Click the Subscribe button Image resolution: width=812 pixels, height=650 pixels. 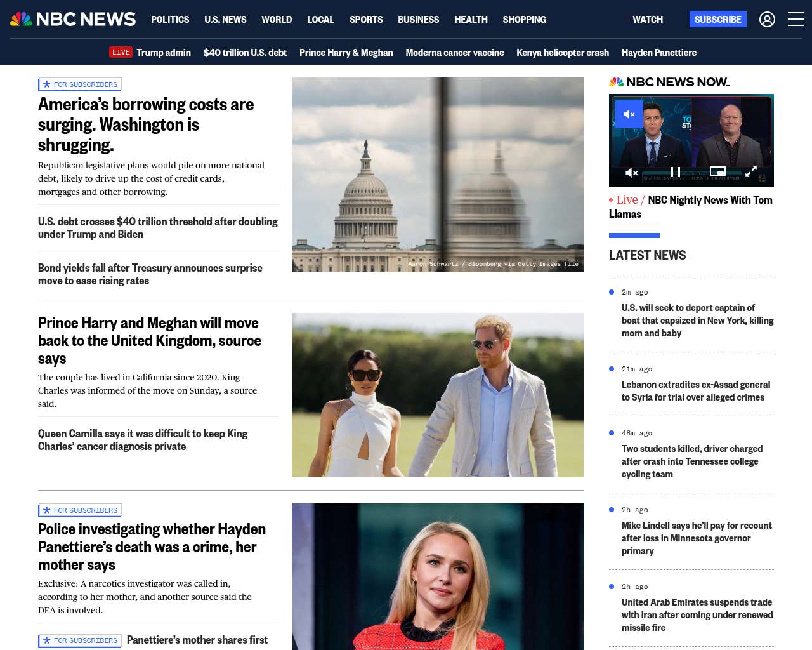coord(717,19)
